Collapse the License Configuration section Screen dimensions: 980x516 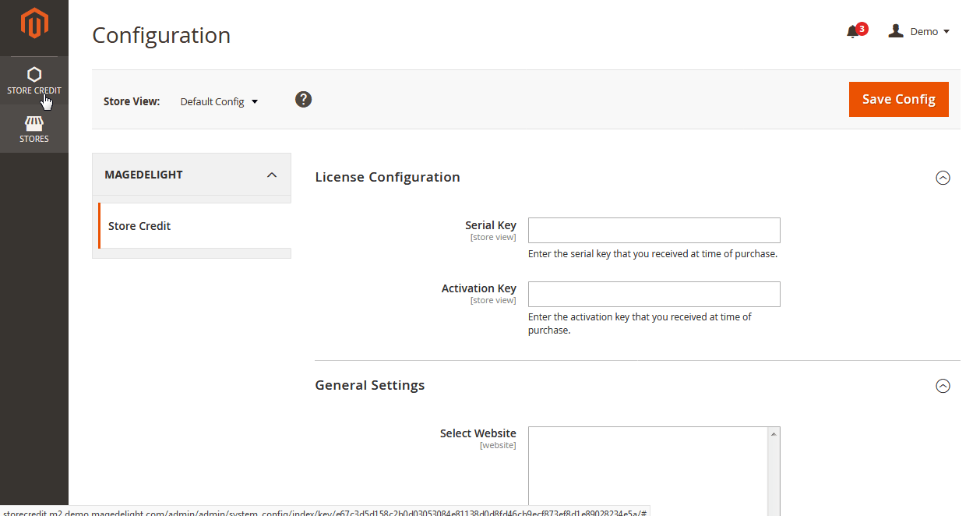pos(943,178)
